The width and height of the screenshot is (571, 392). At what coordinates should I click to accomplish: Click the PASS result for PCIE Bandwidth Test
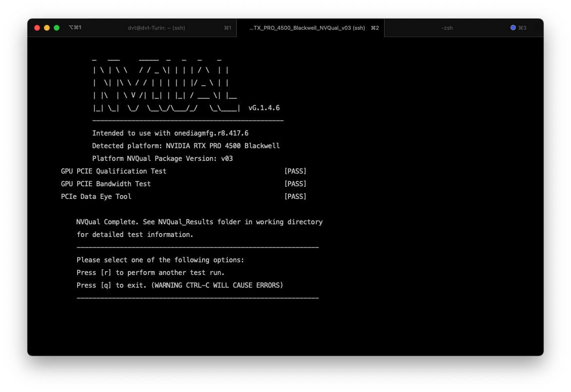click(x=295, y=184)
